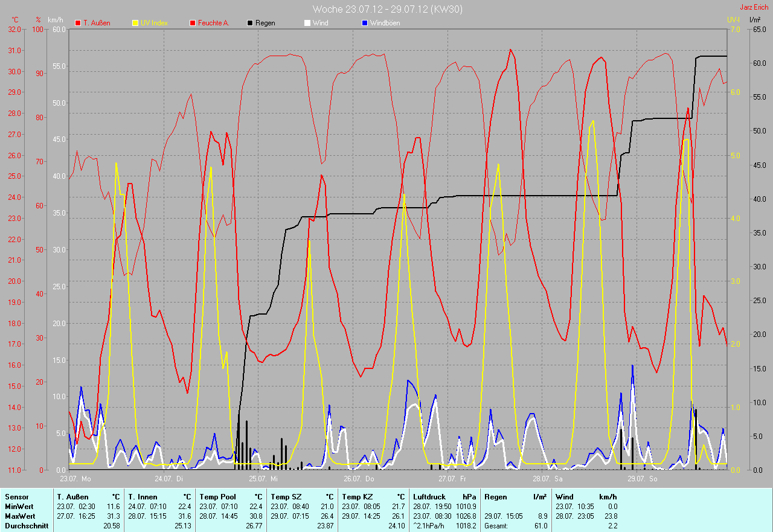Click the chart title Woche 23.07.12 - 29.07.12
Screen dimensions: 773x532
click(387, 9)
